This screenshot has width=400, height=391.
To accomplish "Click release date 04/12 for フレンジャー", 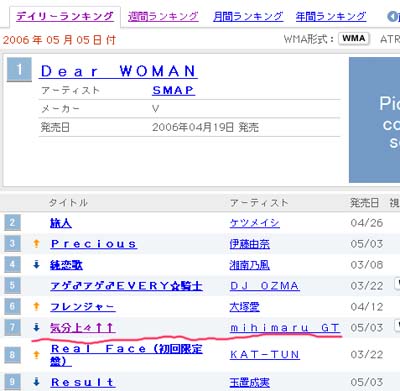I will coord(367,307).
